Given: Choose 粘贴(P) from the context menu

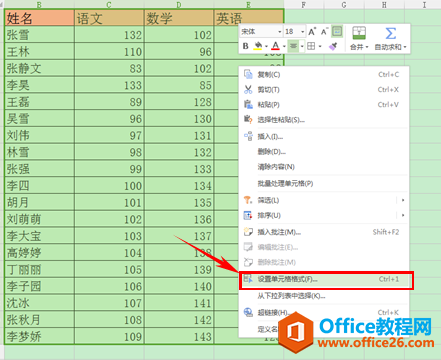Looking at the screenshot, I should click(324, 104).
